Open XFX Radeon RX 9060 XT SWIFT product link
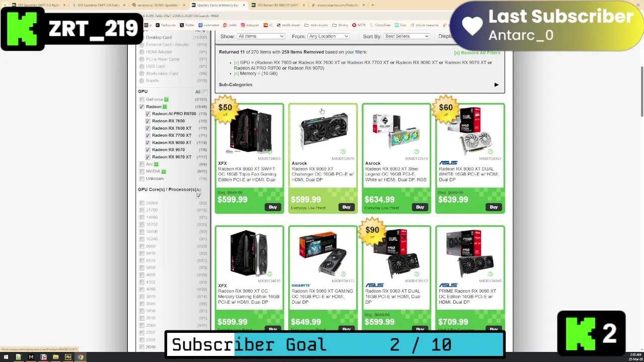Image resolution: width=644 pixels, height=362 pixels. click(248, 174)
